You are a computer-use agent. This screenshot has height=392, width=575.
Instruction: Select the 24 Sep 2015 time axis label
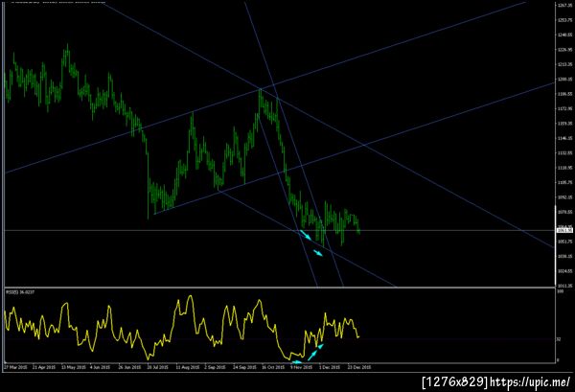pos(244,367)
